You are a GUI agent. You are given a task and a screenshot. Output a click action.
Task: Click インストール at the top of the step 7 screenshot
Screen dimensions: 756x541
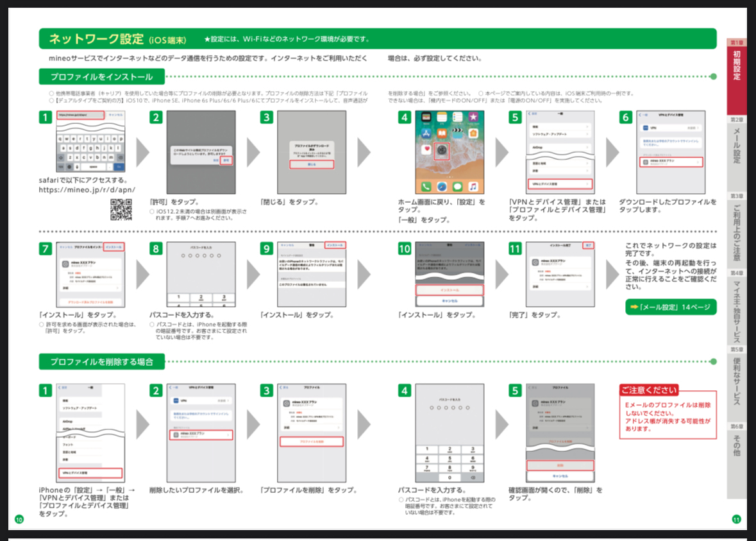click(x=113, y=246)
